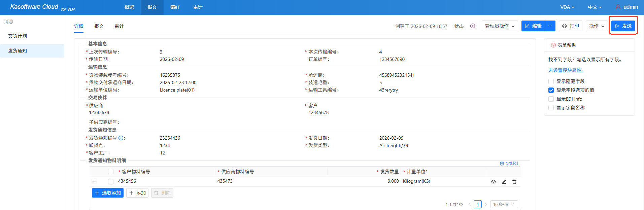Click the plus circle icon next to 状态

pos(473,26)
